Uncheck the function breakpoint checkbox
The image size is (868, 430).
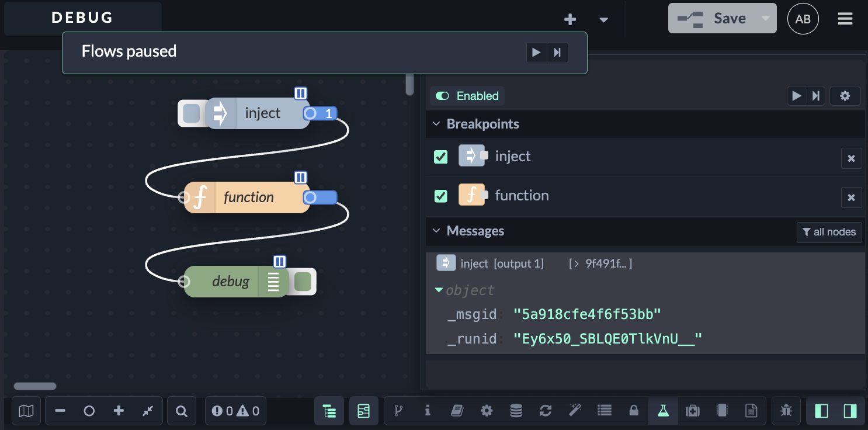coord(441,196)
